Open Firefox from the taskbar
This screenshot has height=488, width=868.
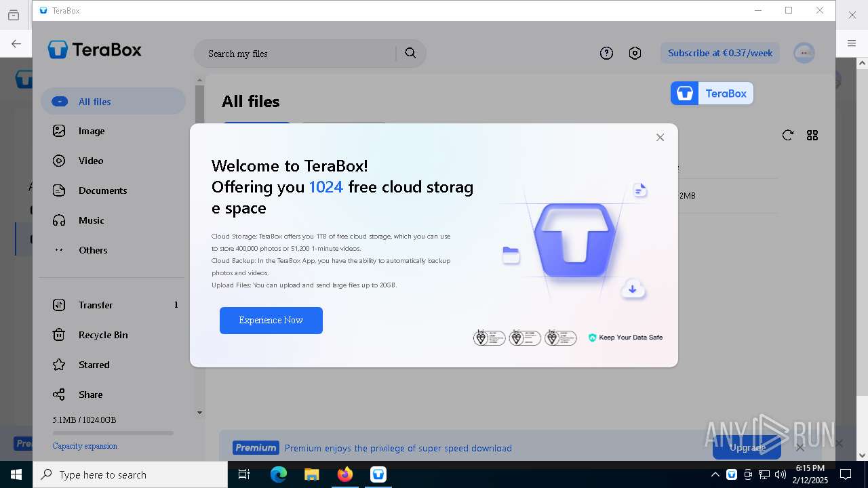(345, 474)
